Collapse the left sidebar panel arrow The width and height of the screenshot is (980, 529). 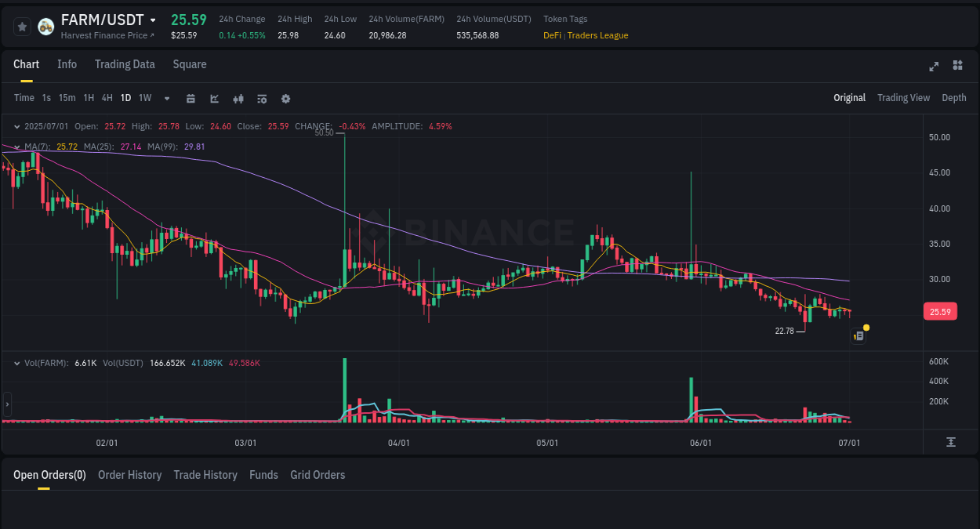coord(6,404)
